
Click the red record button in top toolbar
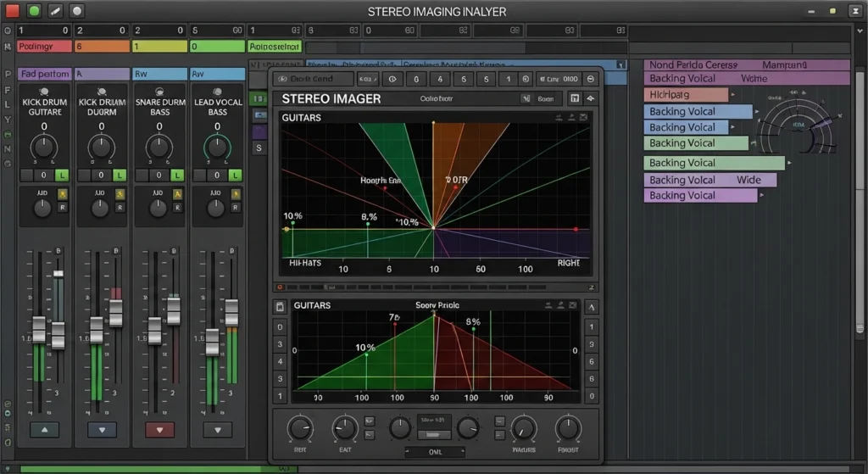pos(13,11)
